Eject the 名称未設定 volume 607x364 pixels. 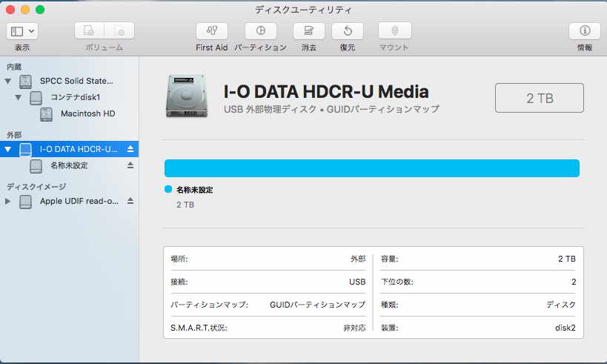tap(130, 165)
